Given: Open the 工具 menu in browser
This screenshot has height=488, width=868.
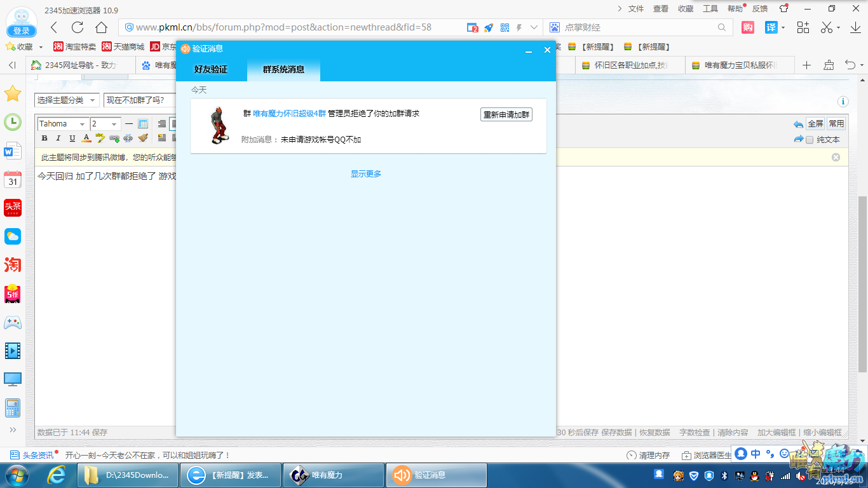Looking at the screenshot, I should point(710,9).
